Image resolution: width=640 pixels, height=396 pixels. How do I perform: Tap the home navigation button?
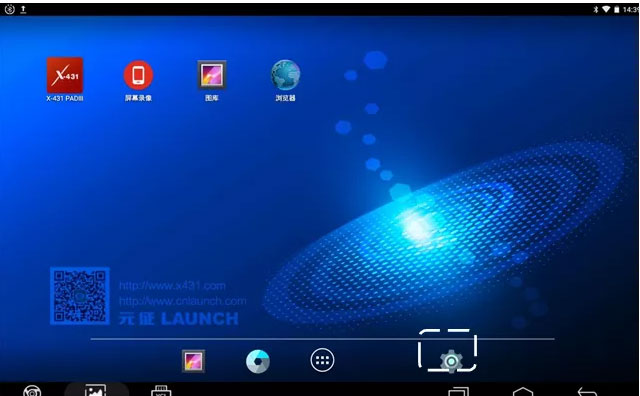pyautogui.click(x=523, y=391)
